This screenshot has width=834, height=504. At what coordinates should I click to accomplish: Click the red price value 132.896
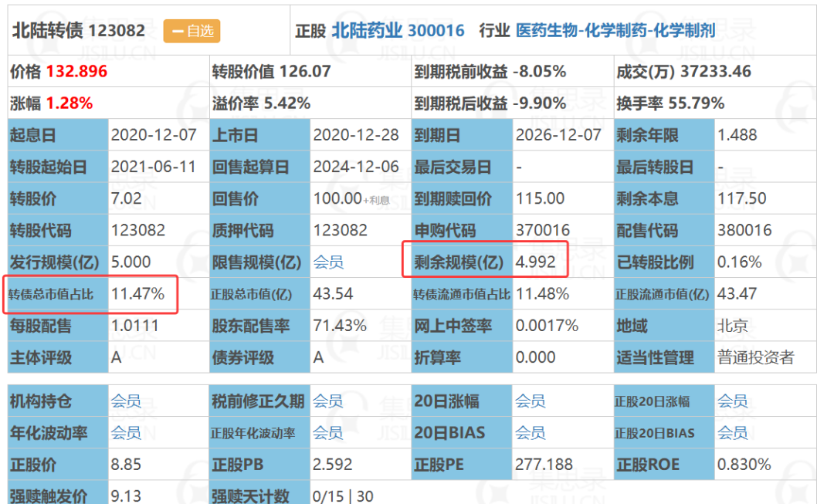point(76,71)
